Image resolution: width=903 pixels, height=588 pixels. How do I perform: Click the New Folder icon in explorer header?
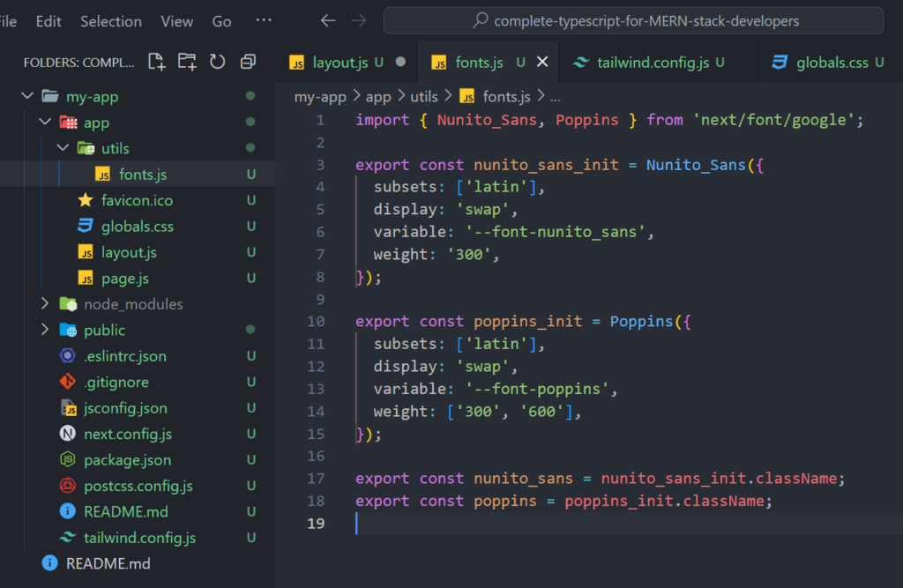[x=187, y=62]
